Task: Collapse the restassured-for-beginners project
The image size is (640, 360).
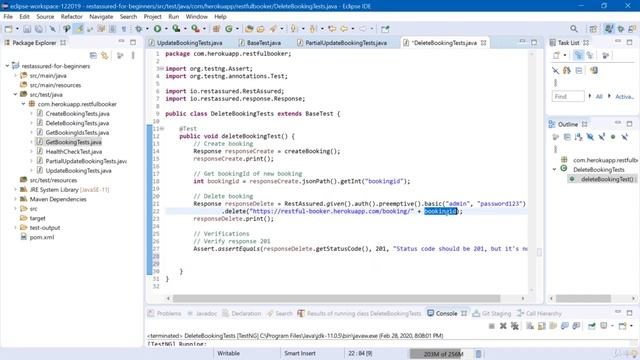Action: click(7, 66)
